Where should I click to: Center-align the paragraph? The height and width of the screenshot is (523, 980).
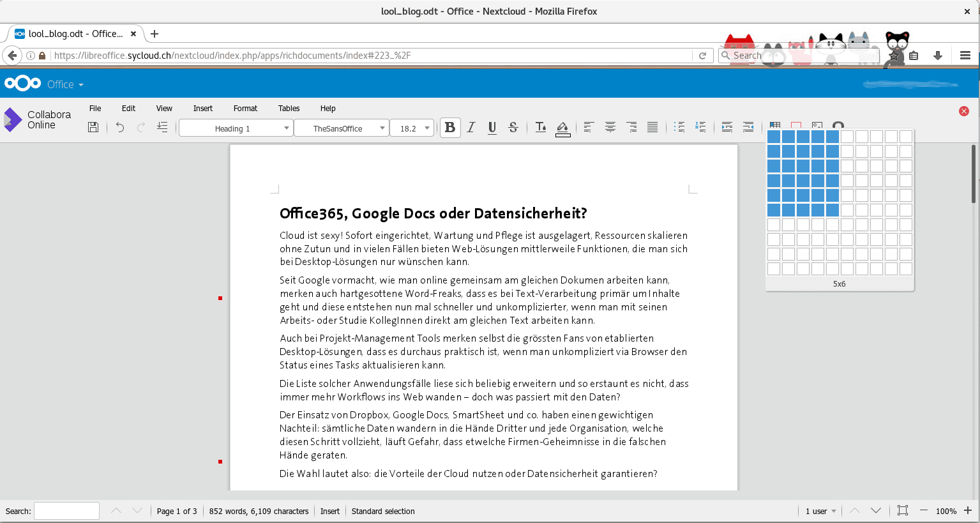(610, 128)
